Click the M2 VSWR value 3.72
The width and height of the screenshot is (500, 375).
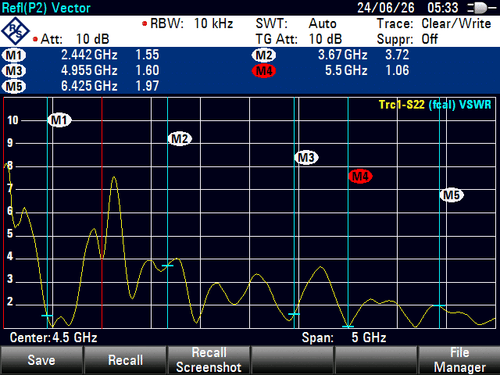click(397, 55)
